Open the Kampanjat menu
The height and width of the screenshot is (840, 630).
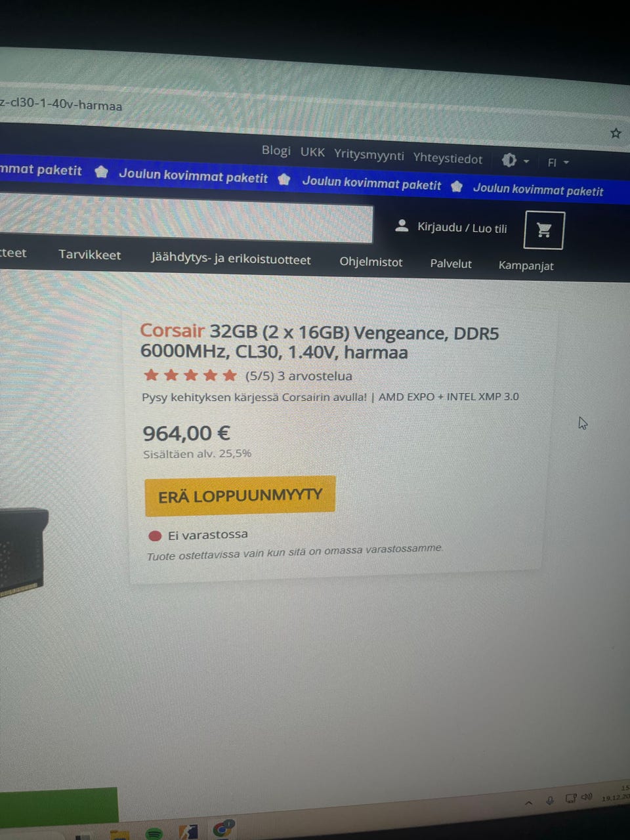point(526,266)
